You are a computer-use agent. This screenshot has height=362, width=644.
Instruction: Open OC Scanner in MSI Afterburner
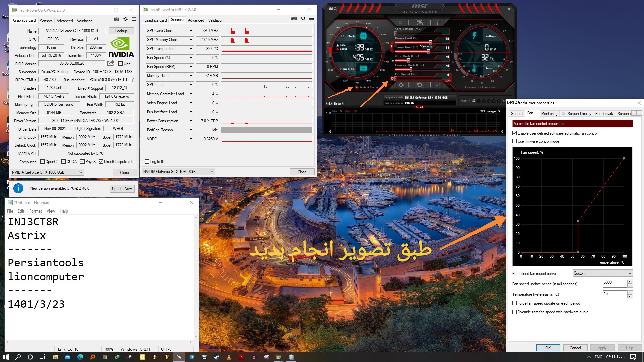tap(333, 9)
